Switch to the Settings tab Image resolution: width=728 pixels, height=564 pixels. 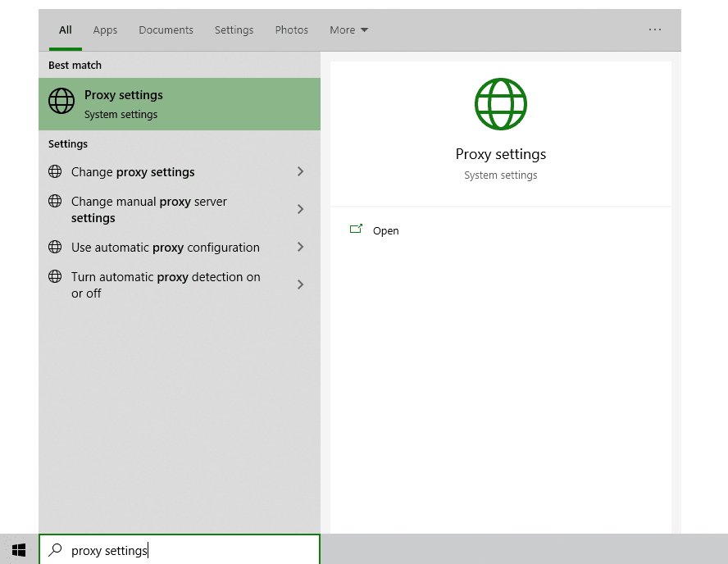pyautogui.click(x=234, y=30)
